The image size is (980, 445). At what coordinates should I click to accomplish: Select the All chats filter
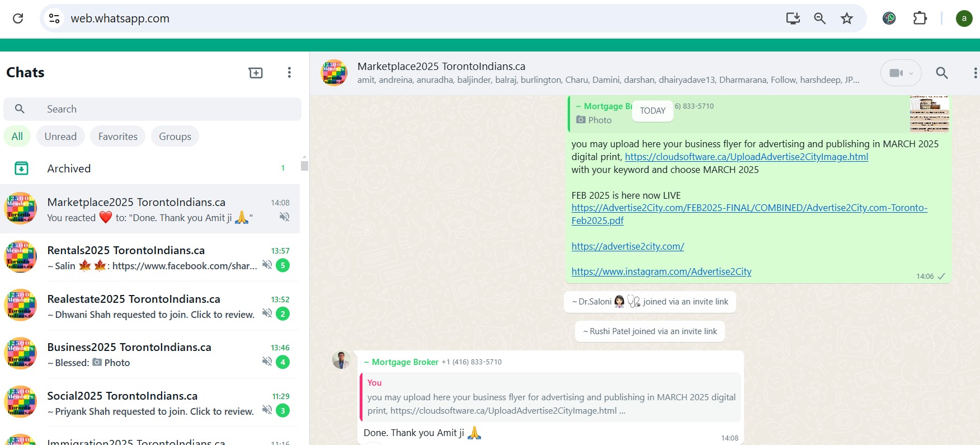(x=17, y=137)
